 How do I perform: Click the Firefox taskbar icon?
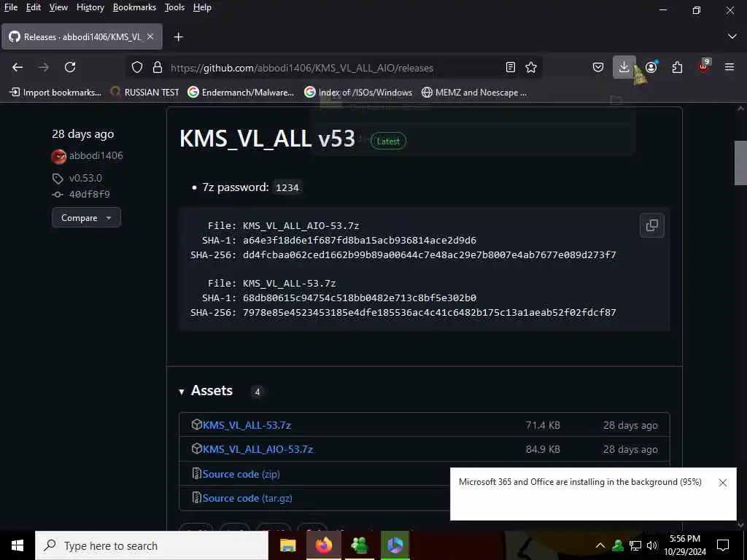[x=323, y=545]
